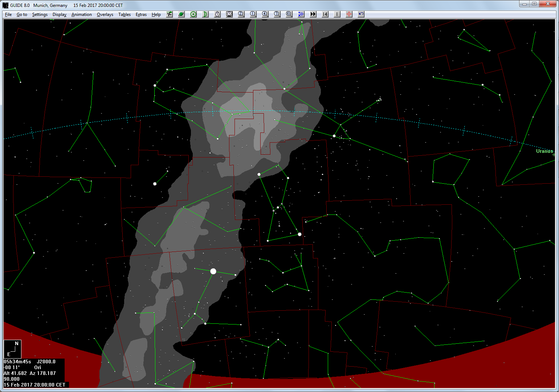
Task: Open the Settings menu
Action: pyautogui.click(x=40, y=15)
